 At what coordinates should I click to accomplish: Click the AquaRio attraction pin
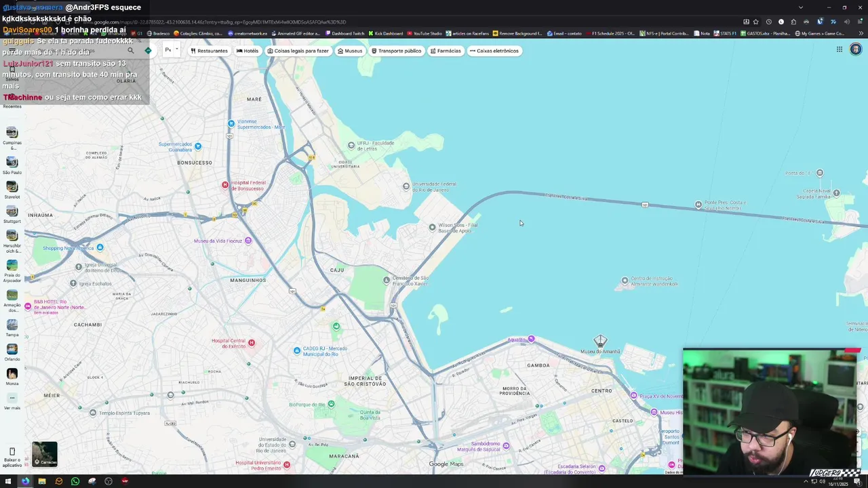(531, 339)
